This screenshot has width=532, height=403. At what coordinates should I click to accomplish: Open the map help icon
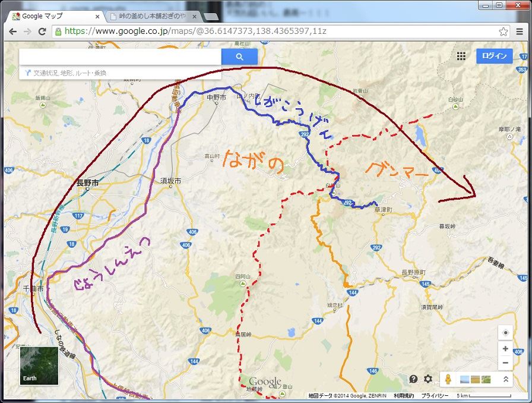(413, 379)
